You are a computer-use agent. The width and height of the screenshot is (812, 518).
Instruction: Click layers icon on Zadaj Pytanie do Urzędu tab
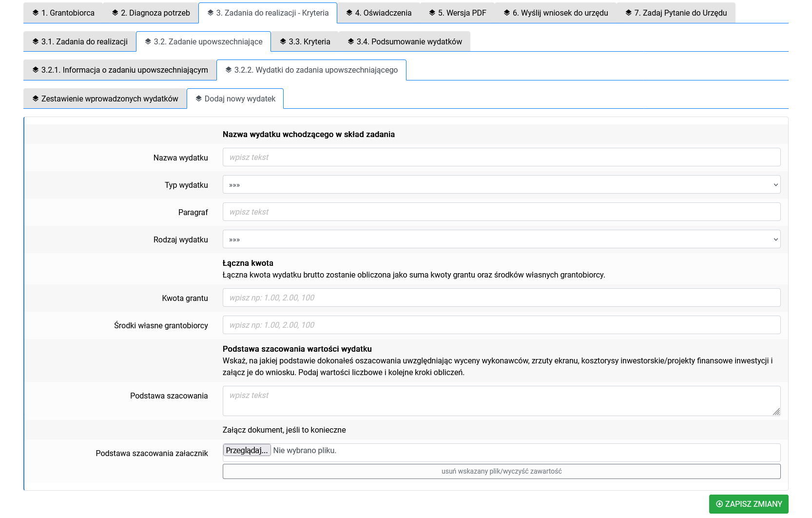628,13
